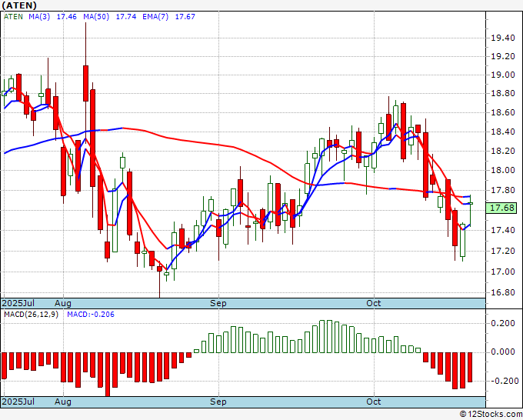Click the 18.20 price axis label
The height and width of the screenshot is (420, 523).
pyautogui.click(x=503, y=151)
